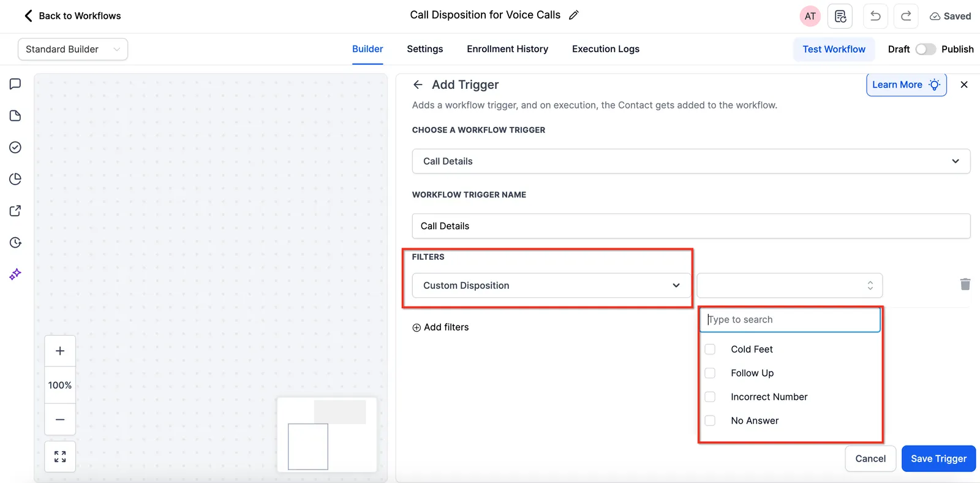
Task: Click the Publish label
Action: pyautogui.click(x=957, y=49)
